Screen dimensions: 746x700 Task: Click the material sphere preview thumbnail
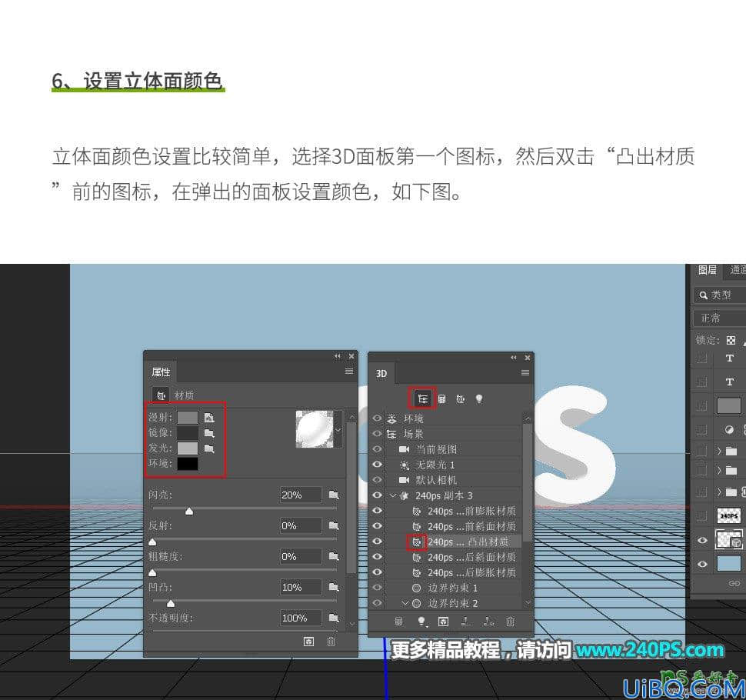(315, 429)
